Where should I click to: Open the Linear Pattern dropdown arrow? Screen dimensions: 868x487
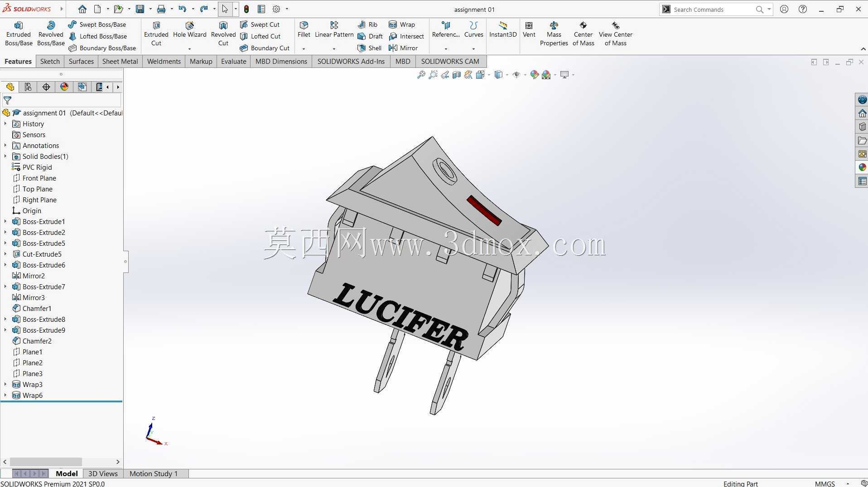point(334,48)
